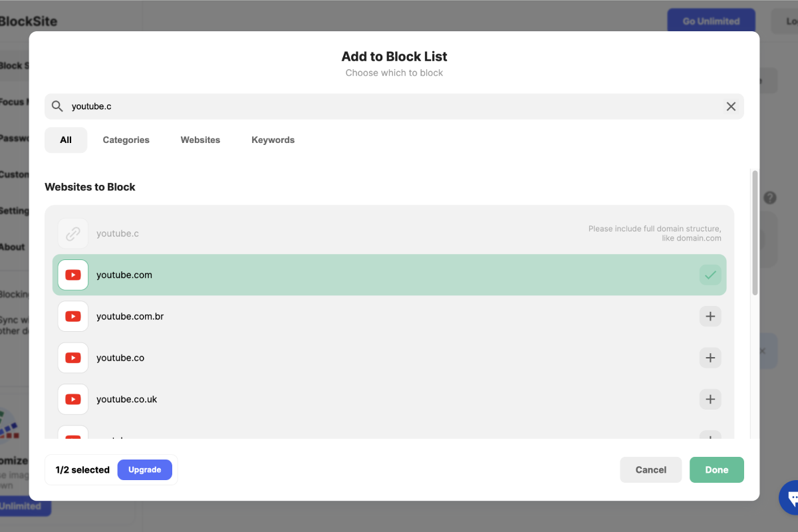Switch to the Websites tab
Viewport: 798px width, 532px height.
(x=200, y=140)
